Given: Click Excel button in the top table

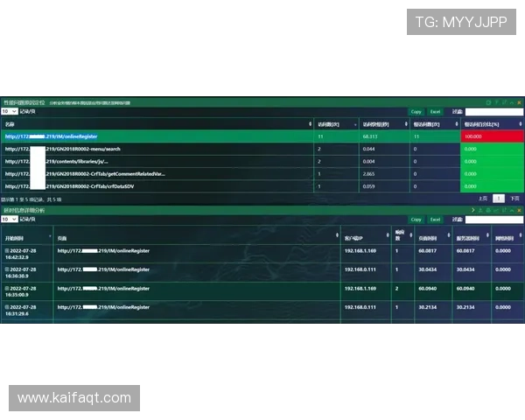Looking at the screenshot, I should coord(435,112).
